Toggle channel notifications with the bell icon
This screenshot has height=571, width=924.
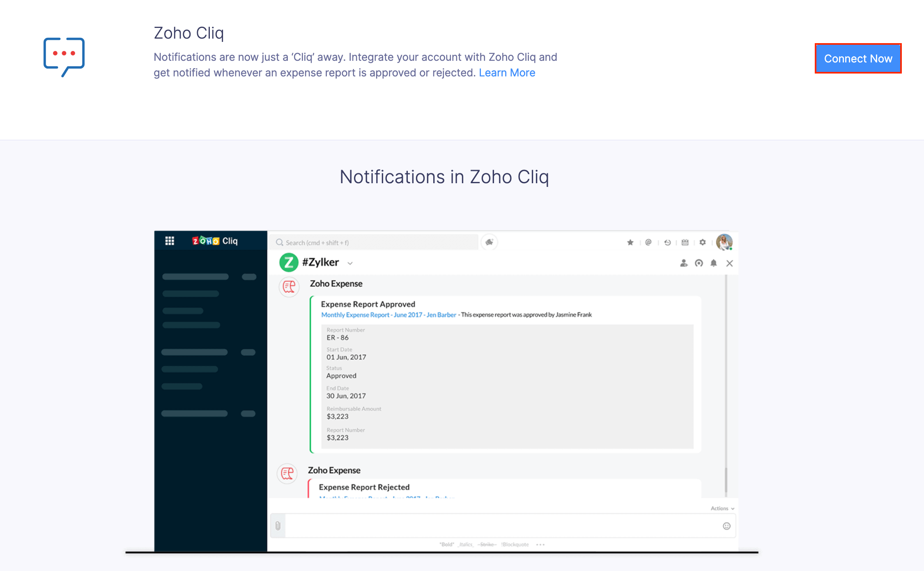click(713, 263)
